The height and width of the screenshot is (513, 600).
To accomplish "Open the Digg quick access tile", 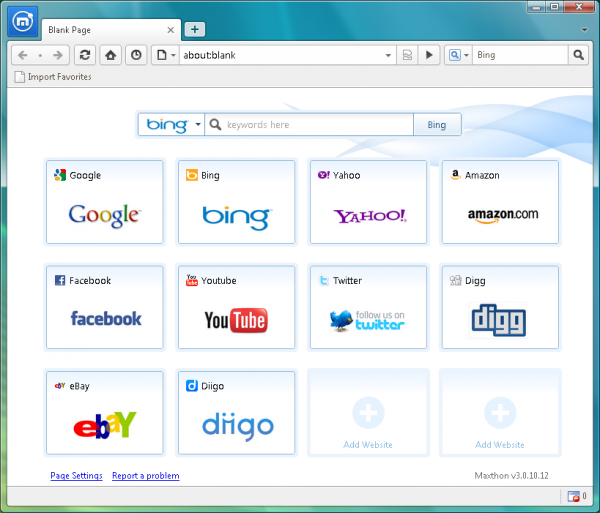I will 500,307.
